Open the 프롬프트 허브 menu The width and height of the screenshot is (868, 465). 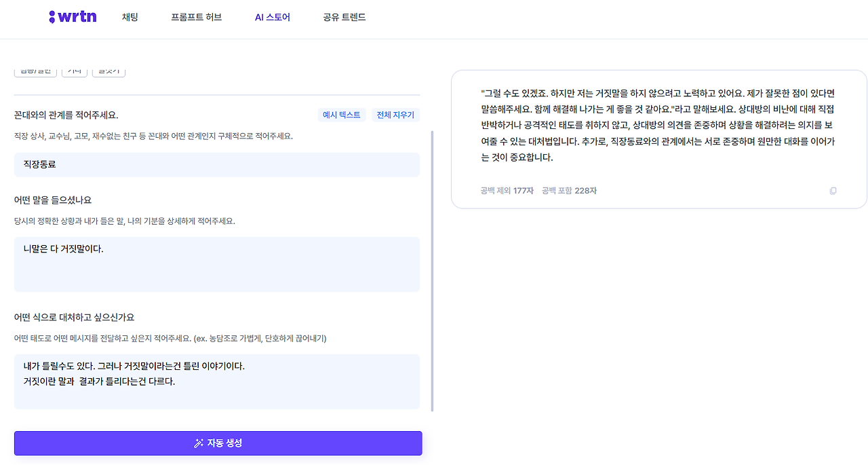[x=197, y=18]
